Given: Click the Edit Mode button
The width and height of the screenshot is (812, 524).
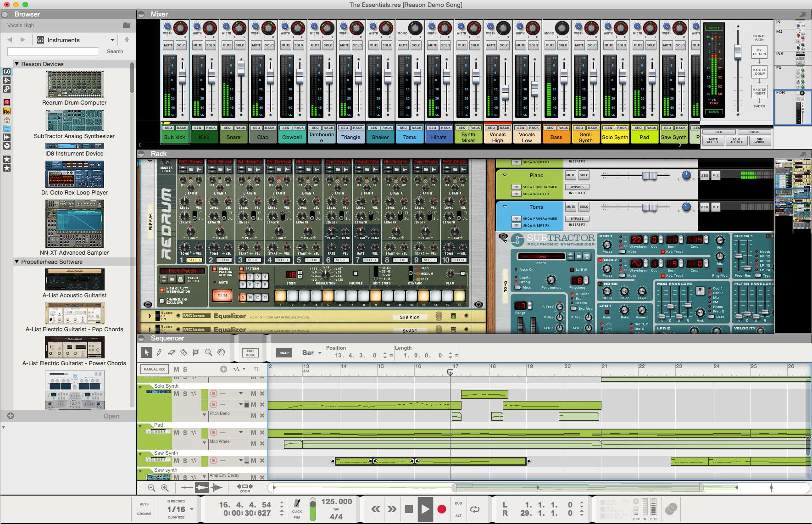Looking at the screenshot, I should [x=250, y=353].
